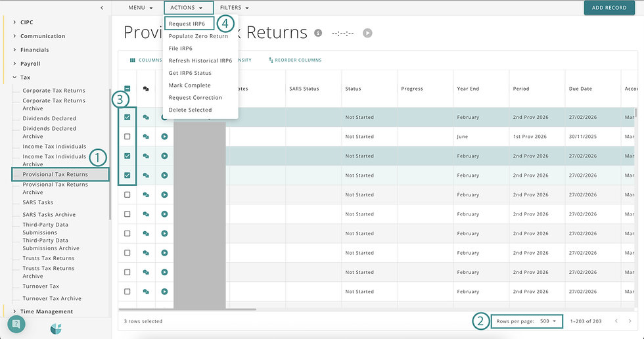Open the help question mark widget
Image resolution: width=644 pixels, height=339 pixels.
coord(16,325)
